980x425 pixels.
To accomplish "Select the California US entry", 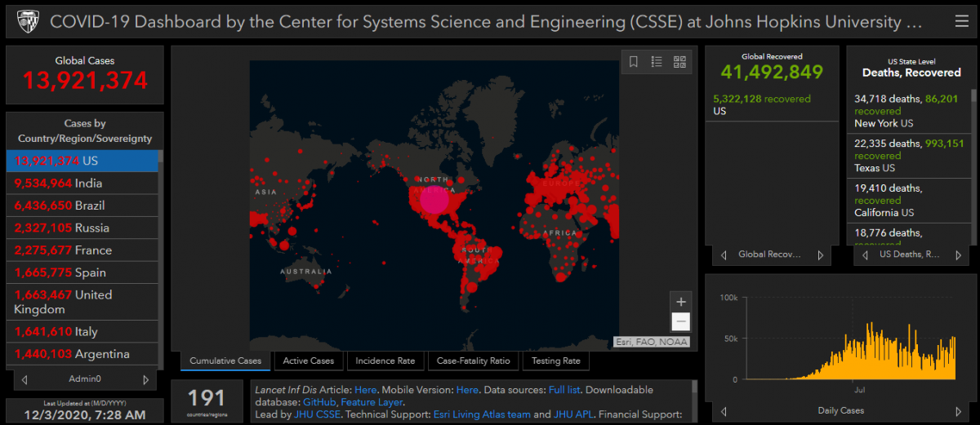I will pyautogui.click(x=909, y=200).
